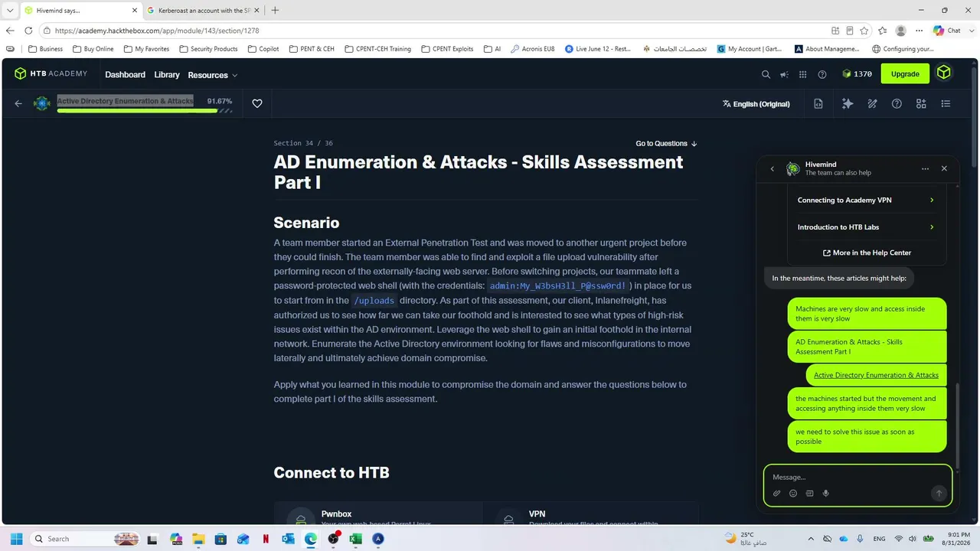
Task: Favorite the module with the heart icon
Action: point(257,103)
